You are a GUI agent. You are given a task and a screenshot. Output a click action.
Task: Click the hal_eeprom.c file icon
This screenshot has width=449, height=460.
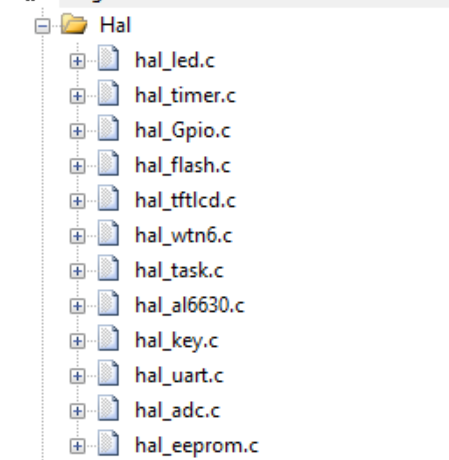108,443
